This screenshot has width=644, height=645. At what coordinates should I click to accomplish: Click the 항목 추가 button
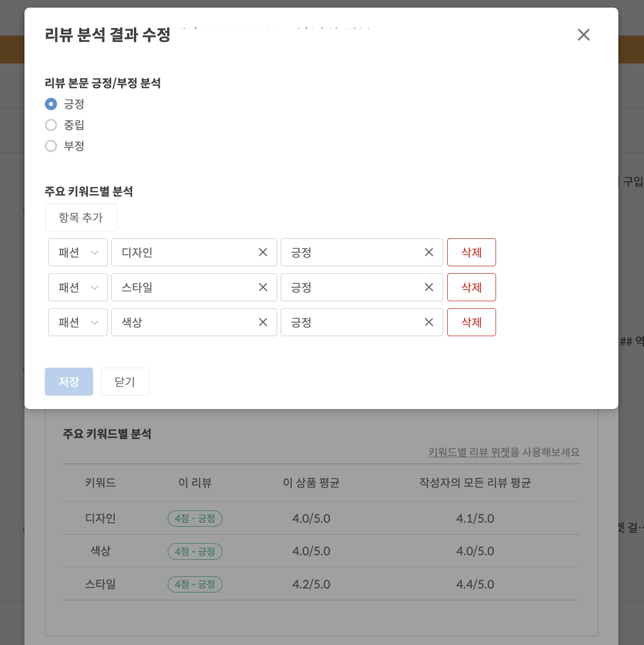pos(81,217)
